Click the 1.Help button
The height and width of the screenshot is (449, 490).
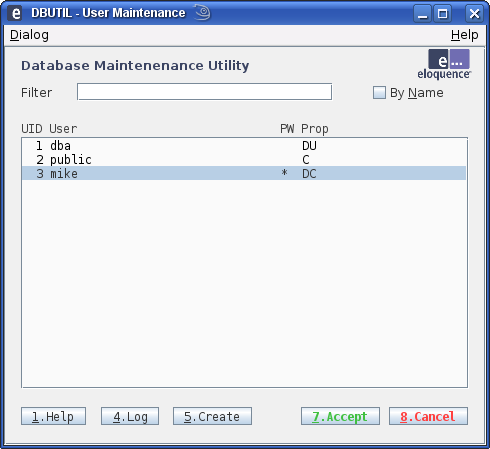click(x=53, y=416)
